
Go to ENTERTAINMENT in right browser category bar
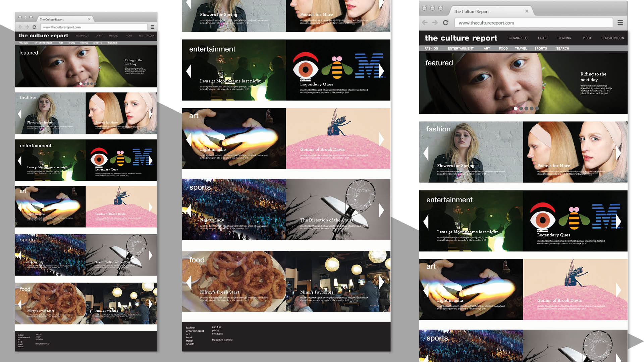[x=461, y=49]
